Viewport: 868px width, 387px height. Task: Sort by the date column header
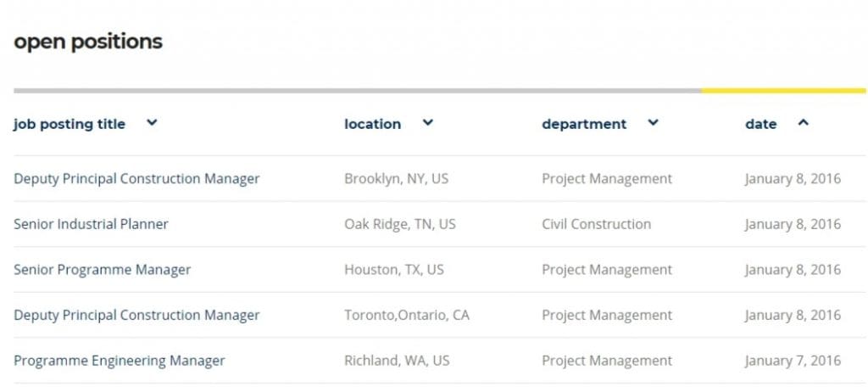coord(760,124)
